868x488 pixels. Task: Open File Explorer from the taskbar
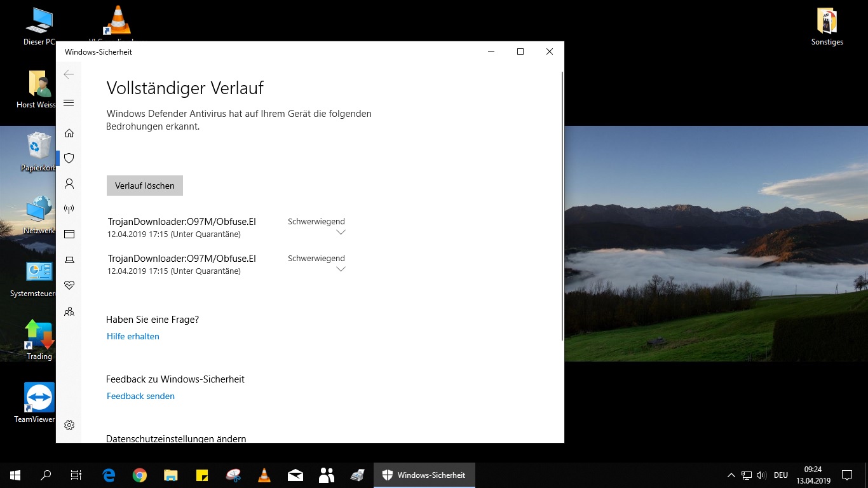(171, 475)
